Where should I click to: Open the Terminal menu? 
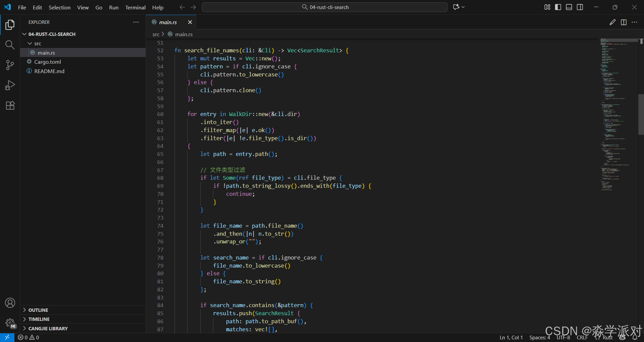pyautogui.click(x=135, y=7)
